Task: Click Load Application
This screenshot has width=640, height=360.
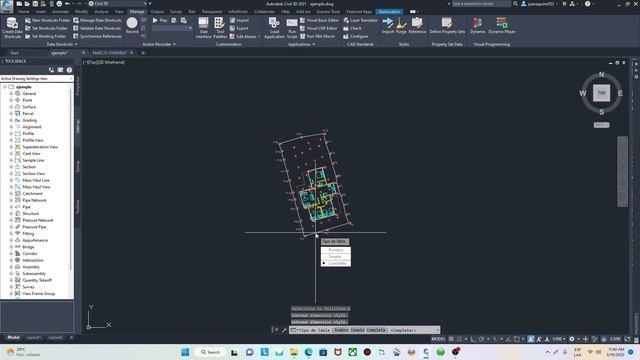Action: [x=274, y=28]
